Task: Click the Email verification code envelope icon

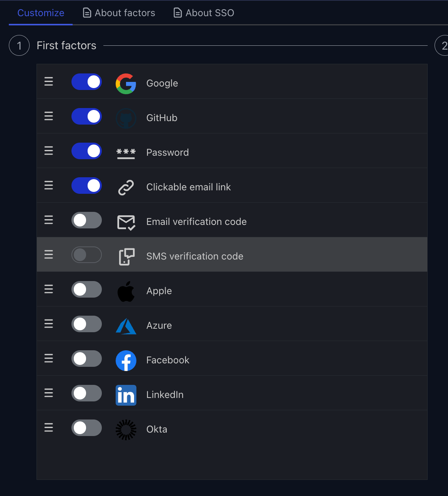Action: pos(126,222)
